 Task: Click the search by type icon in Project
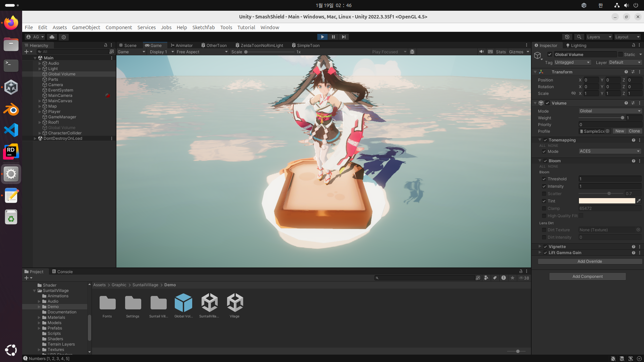(486, 278)
